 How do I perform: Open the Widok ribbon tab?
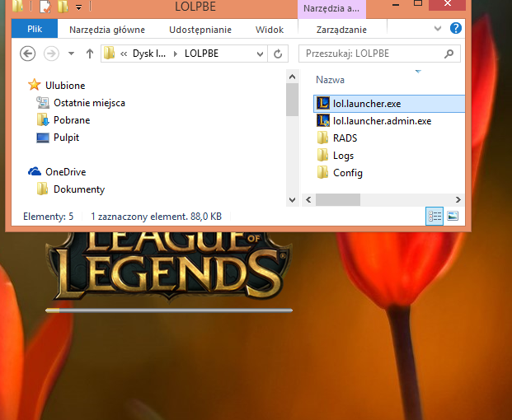pos(270,30)
